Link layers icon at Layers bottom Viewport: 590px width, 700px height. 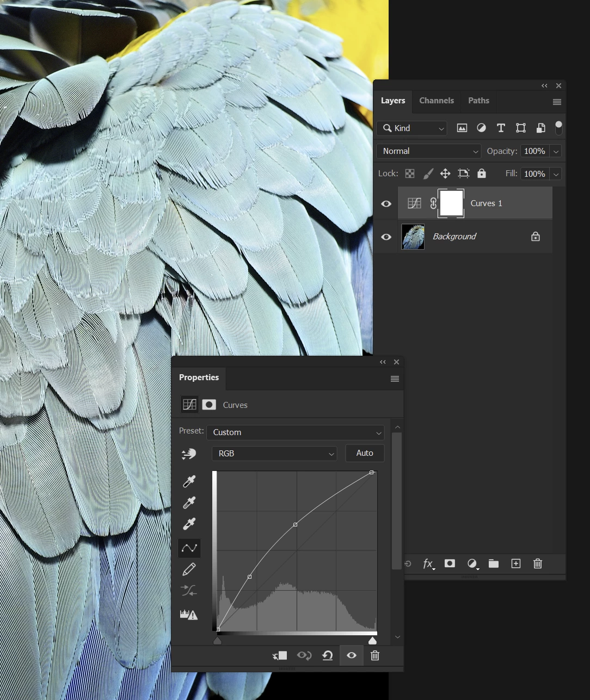pyautogui.click(x=408, y=564)
